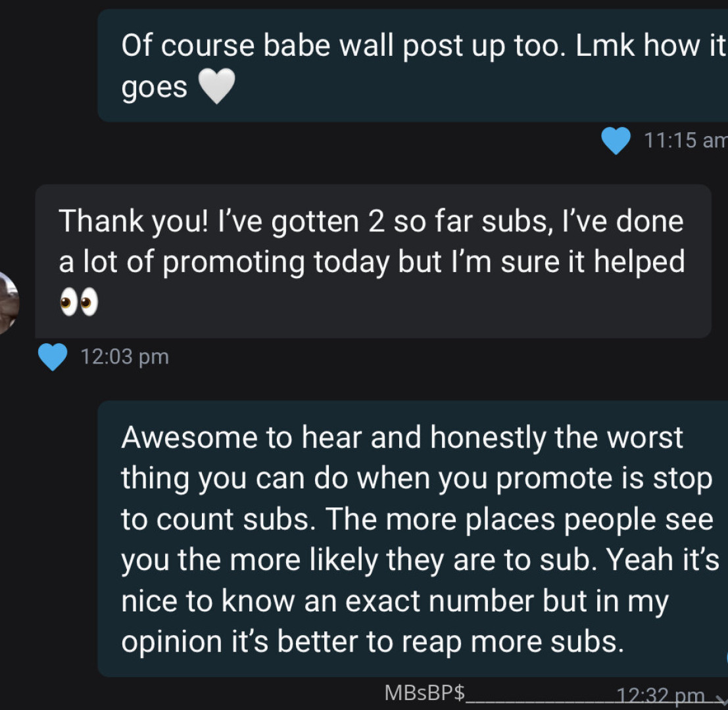The height and width of the screenshot is (710, 728).
Task: Tap the sent checkmark next to 12:32 pm
Action: tap(721, 698)
